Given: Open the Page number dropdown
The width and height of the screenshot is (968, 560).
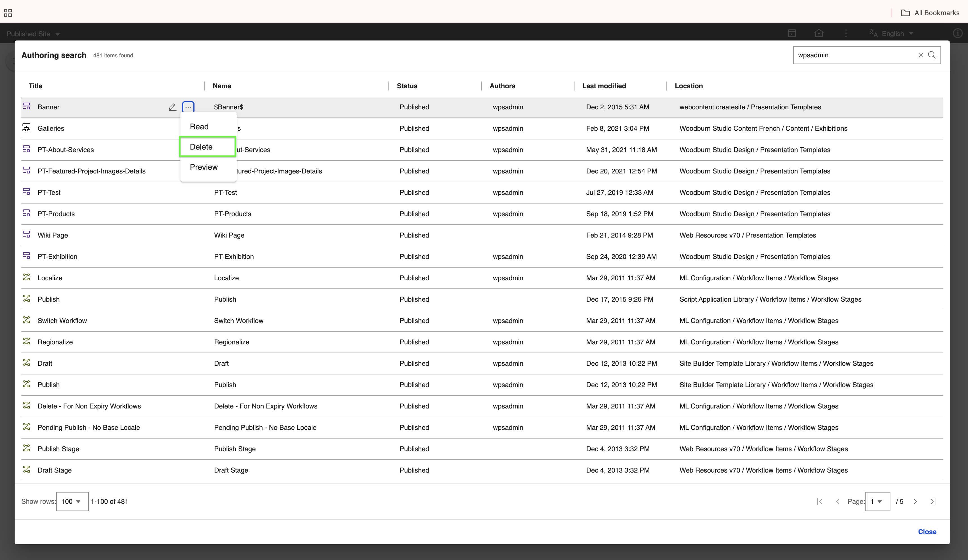Looking at the screenshot, I should point(877,502).
